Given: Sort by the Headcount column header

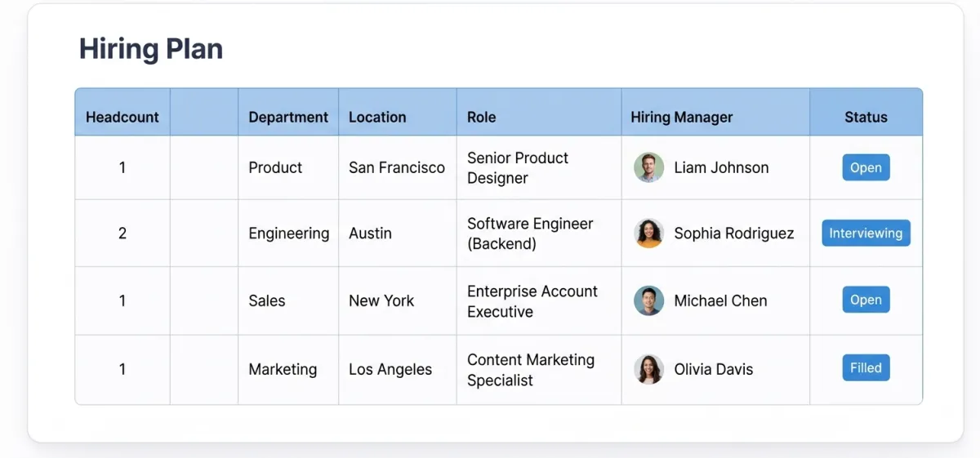Looking at the screenshot, I should [122, 117].
